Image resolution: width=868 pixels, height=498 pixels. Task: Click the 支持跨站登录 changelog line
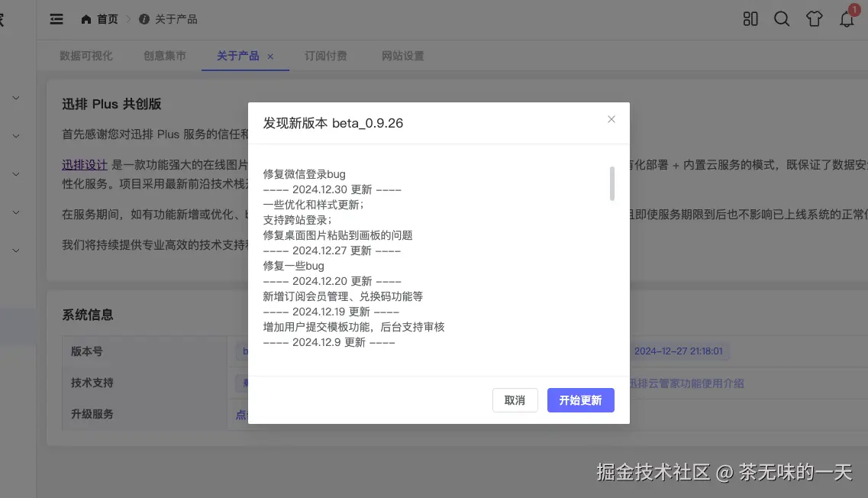(x=297, y=220)
